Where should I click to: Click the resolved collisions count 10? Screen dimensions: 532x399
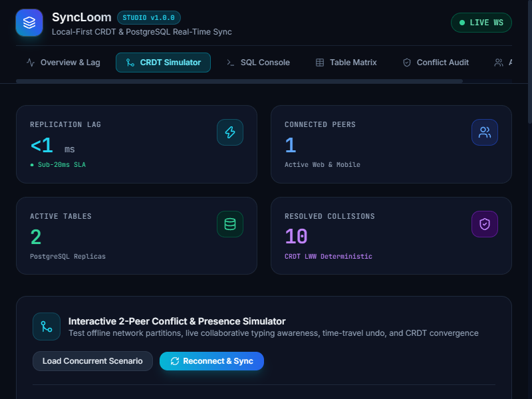tap(296, 237)
